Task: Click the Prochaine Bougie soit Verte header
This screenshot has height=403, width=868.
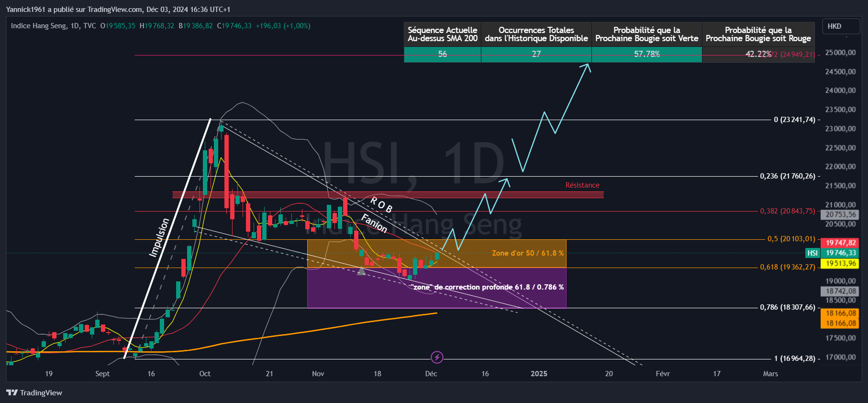Action: 647,34
